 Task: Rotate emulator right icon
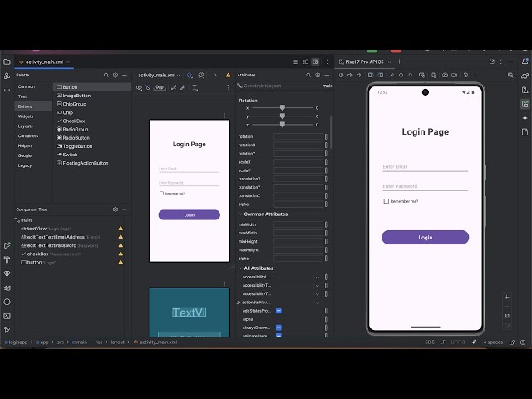coord(381,75)
